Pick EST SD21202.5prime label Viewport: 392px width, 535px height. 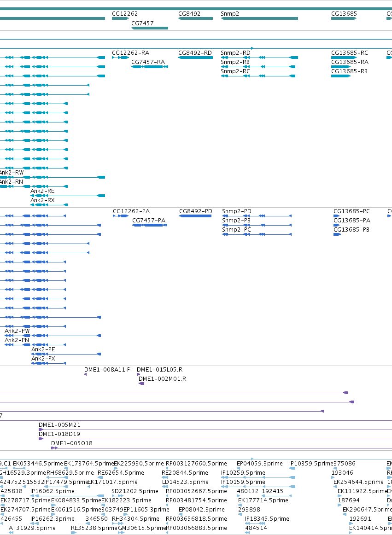click(x=135, y=491)
